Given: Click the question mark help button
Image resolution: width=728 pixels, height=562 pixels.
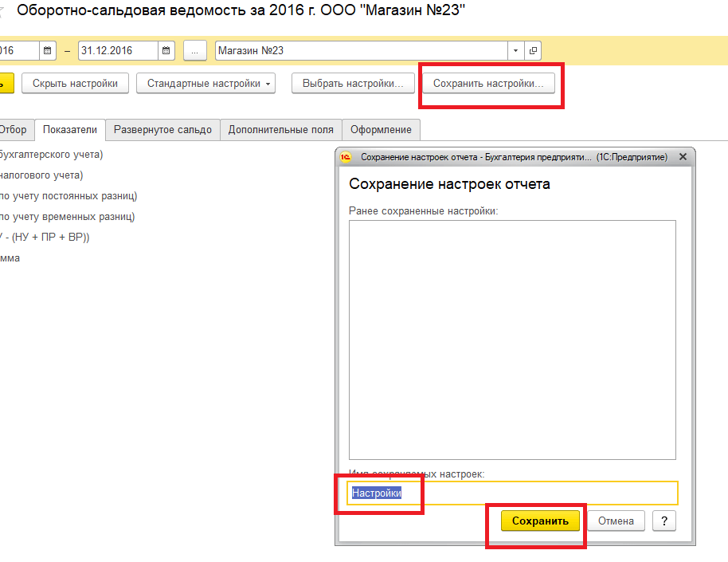Looking at the screenshot, I should 664,521.
